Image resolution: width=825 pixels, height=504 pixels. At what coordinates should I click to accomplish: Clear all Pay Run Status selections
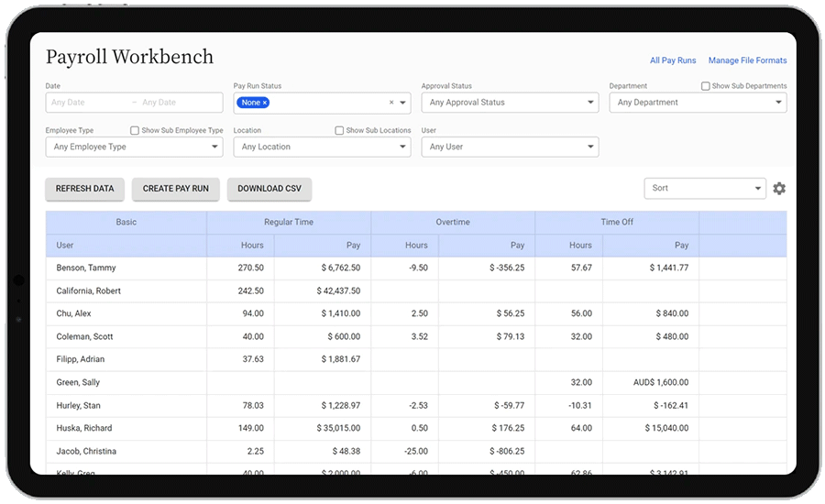tap(390, 103)
